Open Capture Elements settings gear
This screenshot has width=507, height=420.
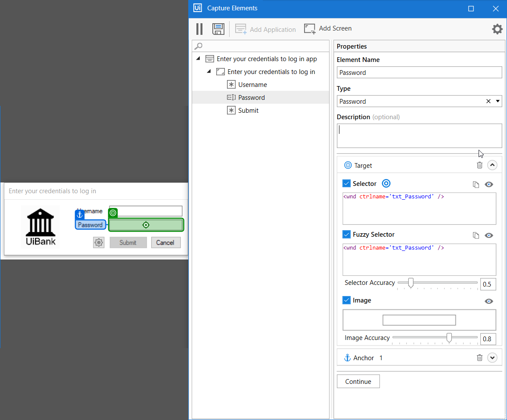pyautogui.click(x=497, y=29)
